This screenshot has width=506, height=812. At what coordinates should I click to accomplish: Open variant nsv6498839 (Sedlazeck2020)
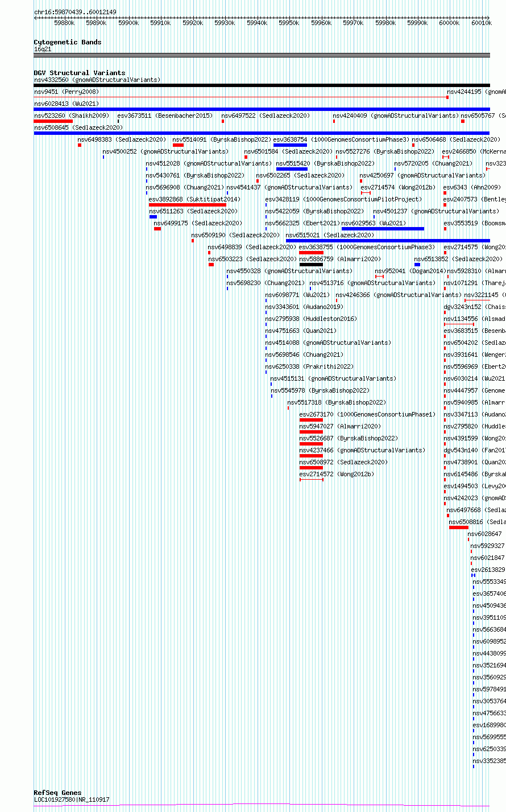click(252, 247)
